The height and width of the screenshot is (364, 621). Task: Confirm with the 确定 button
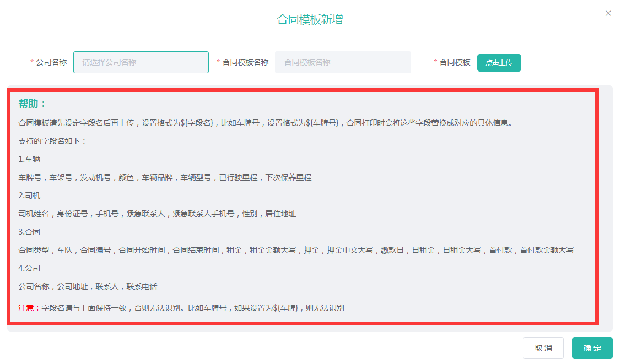(x=592, y=348)
